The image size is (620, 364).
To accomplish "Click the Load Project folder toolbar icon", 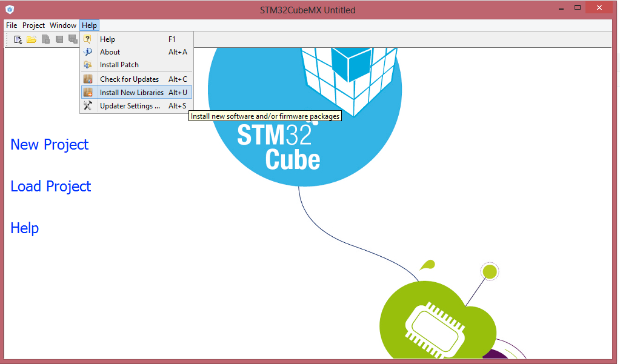I will pyautogui.click(x=32, y=39).
